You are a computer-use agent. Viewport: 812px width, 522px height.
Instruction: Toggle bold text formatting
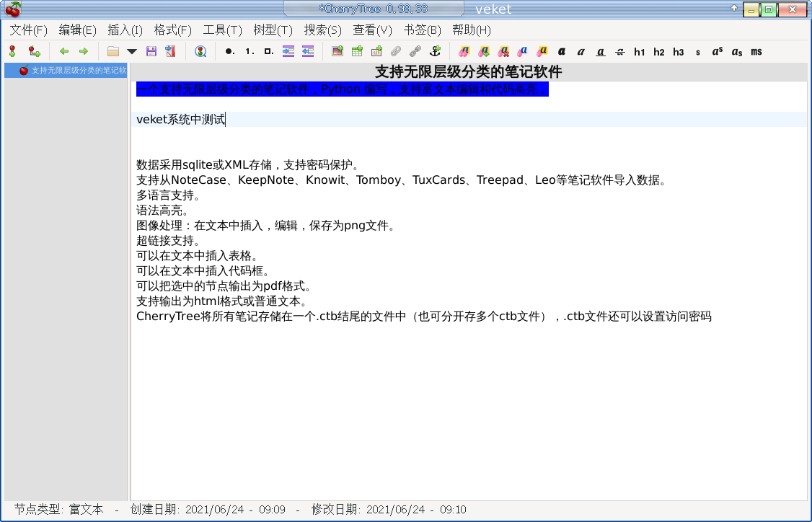pos(561,51)
